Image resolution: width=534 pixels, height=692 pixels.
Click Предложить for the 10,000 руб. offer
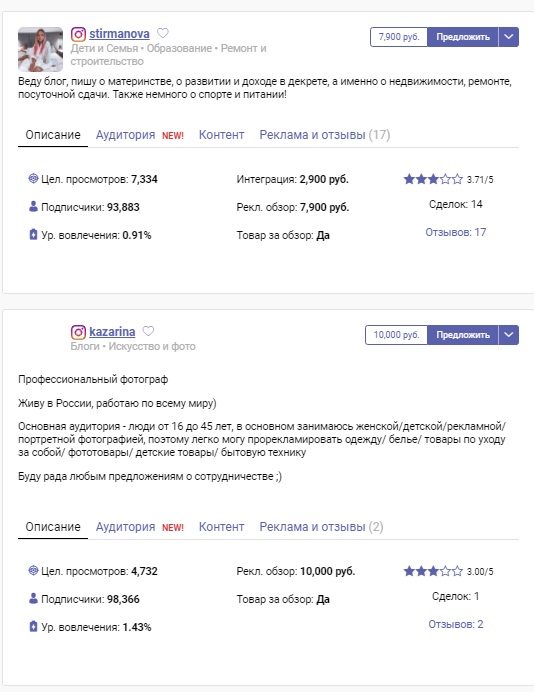pos(463,335)
